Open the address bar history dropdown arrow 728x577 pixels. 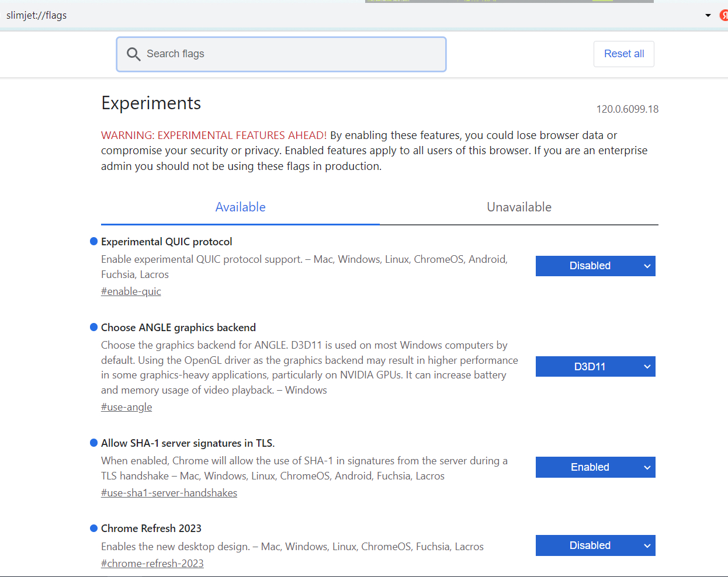tap(708, 15)
